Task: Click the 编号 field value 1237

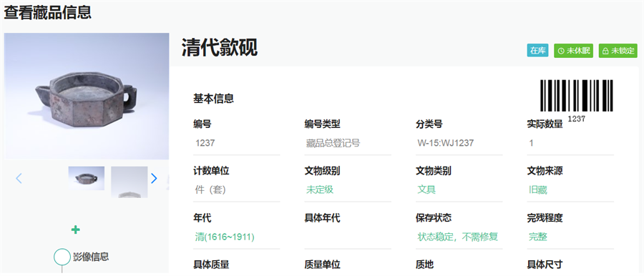Action: (x=237, y=143)
